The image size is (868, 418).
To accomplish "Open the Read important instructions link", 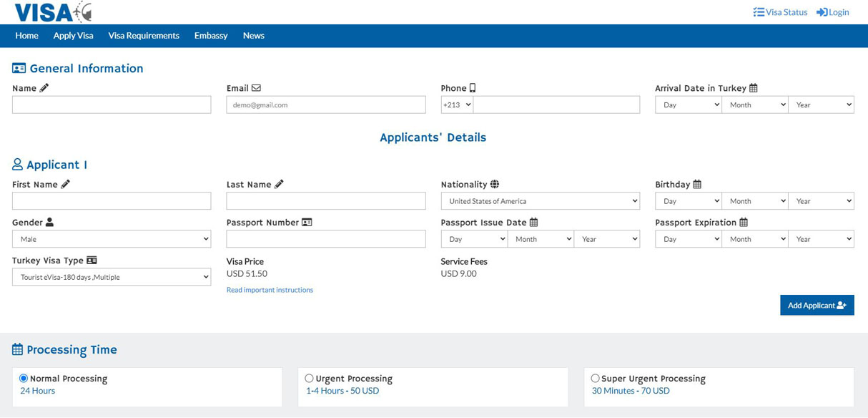I will 270,290.
